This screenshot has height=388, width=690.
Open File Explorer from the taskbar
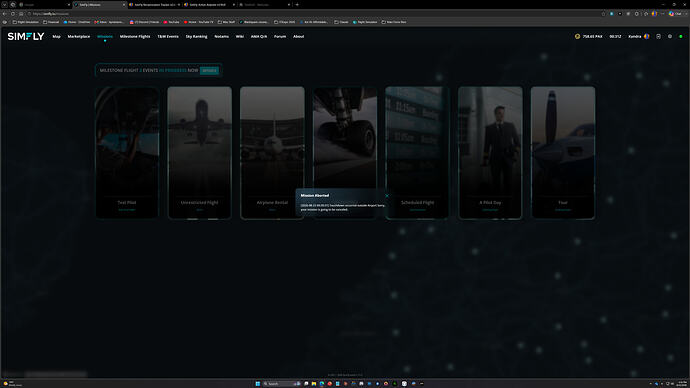[x=314, y=384]
